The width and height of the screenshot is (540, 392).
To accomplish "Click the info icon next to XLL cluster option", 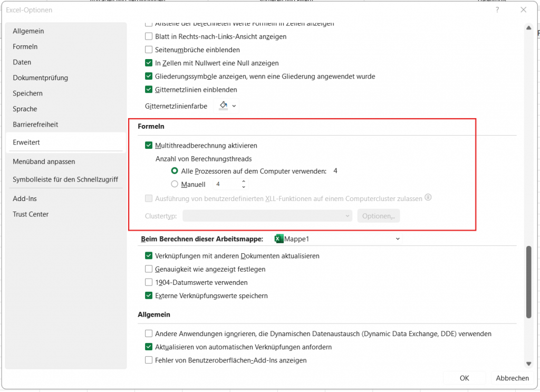I will click(x=428, y=197).
